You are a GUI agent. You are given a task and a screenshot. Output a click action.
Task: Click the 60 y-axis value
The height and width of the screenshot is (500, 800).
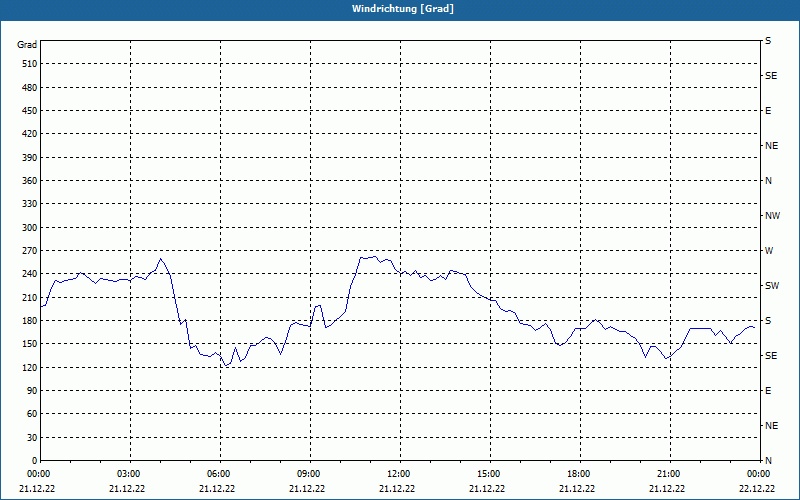(x=32, y=413)
